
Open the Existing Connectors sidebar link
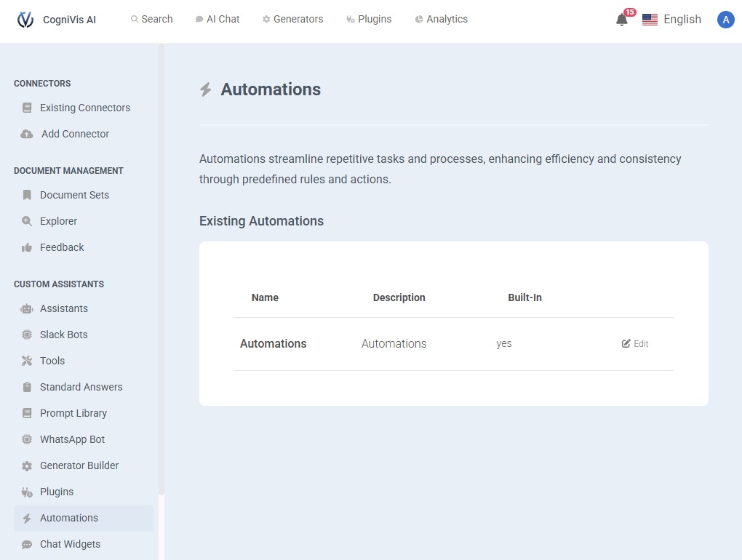[84, 108]
